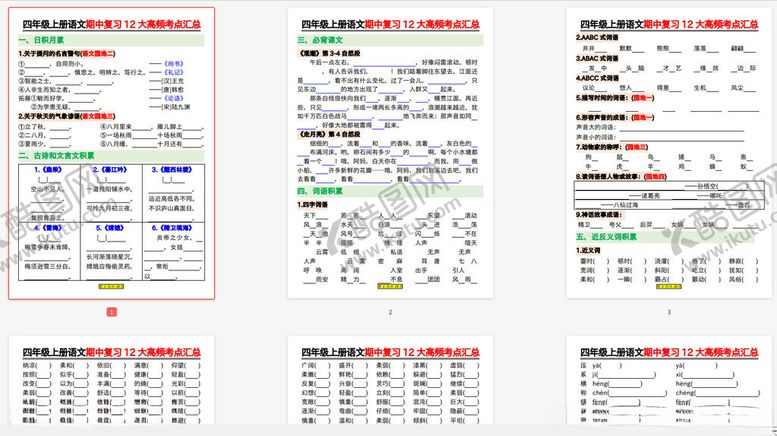Open the page 2 thumbnail containing 必背课文
777x436 pixels.
[x=390, y=154]
